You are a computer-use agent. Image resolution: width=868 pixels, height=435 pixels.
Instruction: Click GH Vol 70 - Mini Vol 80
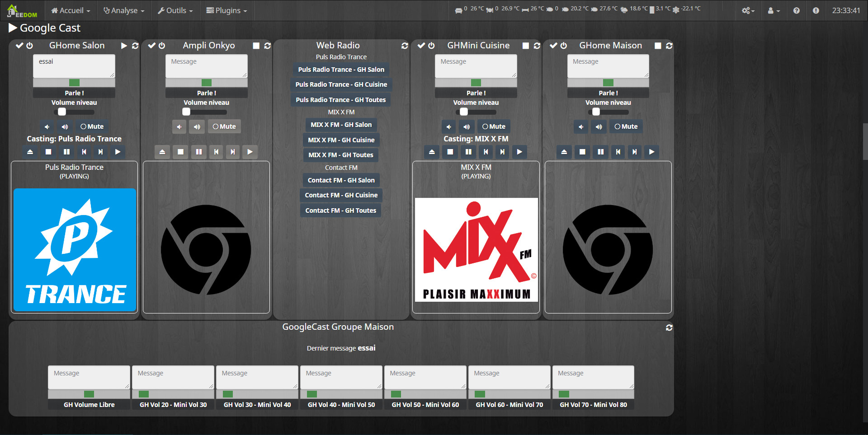[x=593, y=405]
